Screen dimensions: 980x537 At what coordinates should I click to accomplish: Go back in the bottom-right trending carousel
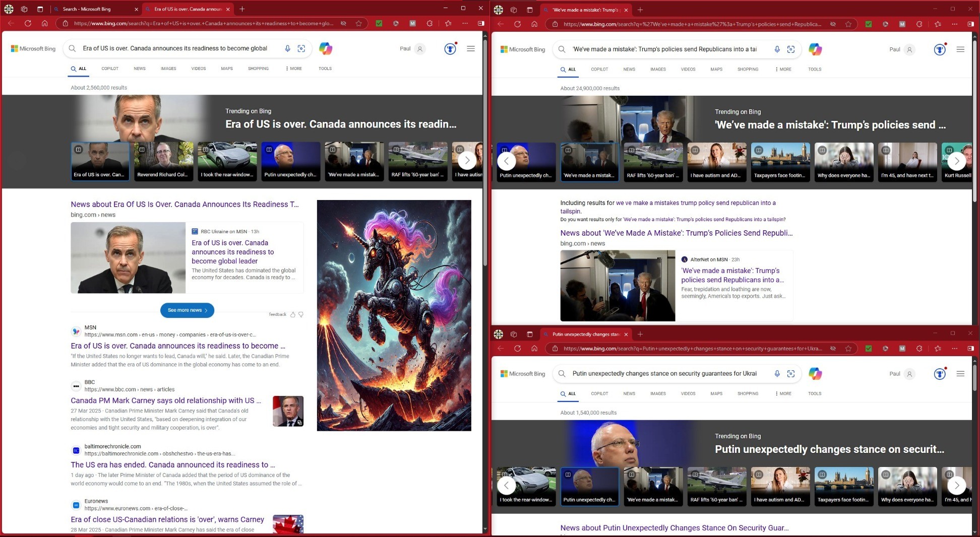506,486
